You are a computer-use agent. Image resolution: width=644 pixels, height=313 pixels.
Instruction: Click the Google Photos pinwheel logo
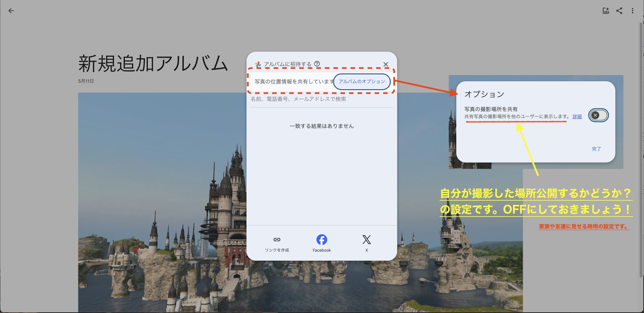coord(258,65)
